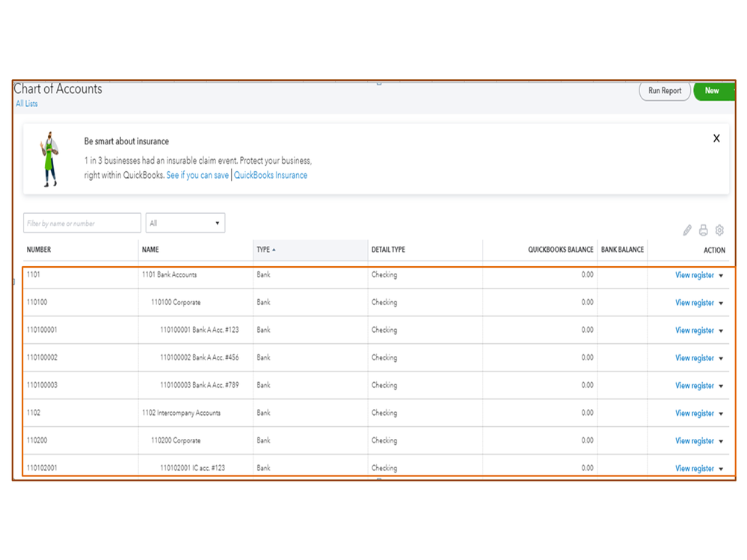Screen dimensions: 747x560
Task: Expand action dropdown for 110100 Corporate
Action: (x=721, y=304)
